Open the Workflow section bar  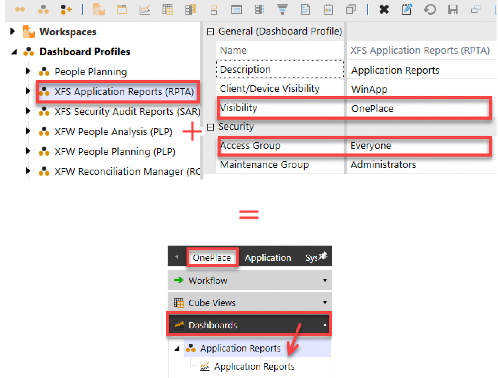point(250,280)
